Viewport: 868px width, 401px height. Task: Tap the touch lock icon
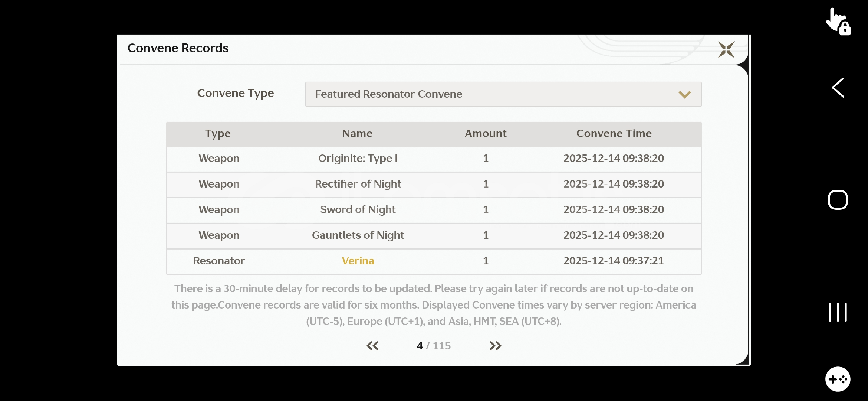pos(838,22)
